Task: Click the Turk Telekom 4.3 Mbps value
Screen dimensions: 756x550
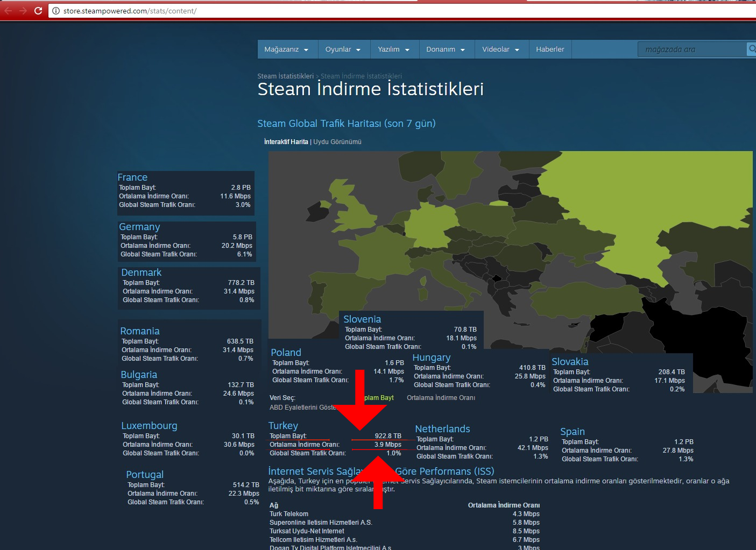Action: coord(526,514)
